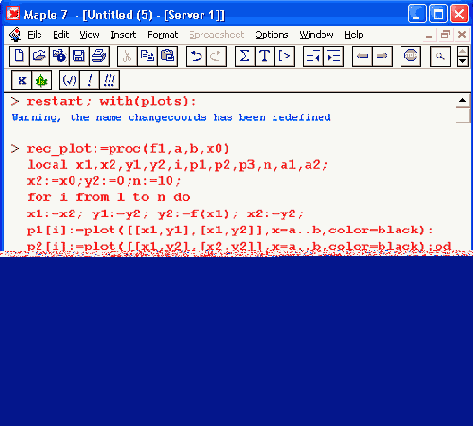Open the Window menu
This screenshot has height=426, width=473.
pos(316,35)
